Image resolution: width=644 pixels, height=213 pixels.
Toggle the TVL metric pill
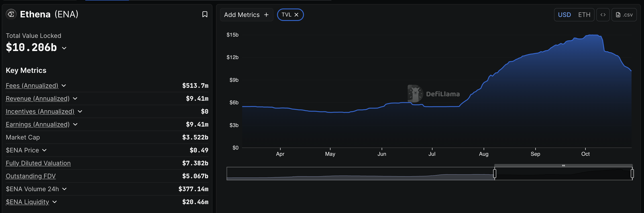(286, 15)
